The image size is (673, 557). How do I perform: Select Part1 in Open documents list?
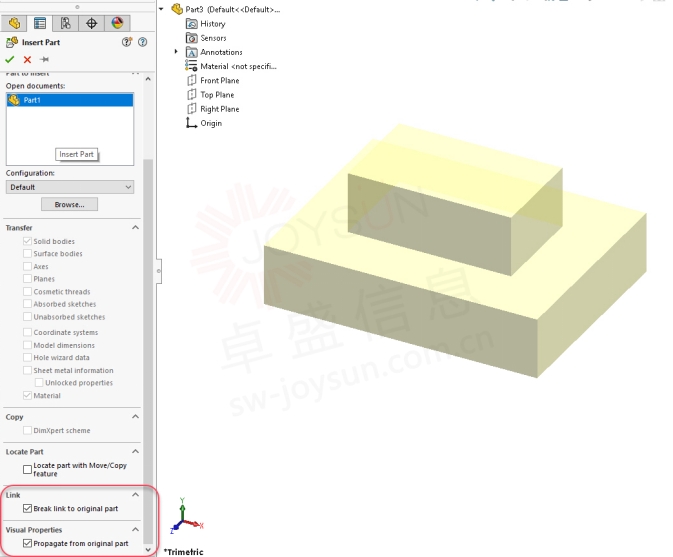[70, 100]
